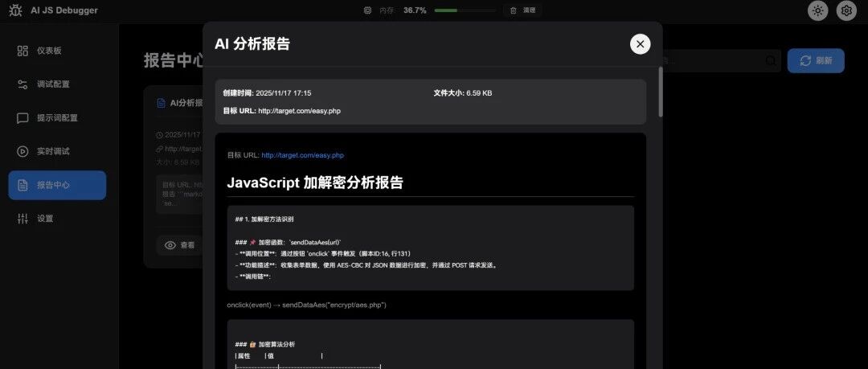The image size is (868, 369).
Task: Click the 清理 memory cleanup button
Action: (x=522, y=10)
